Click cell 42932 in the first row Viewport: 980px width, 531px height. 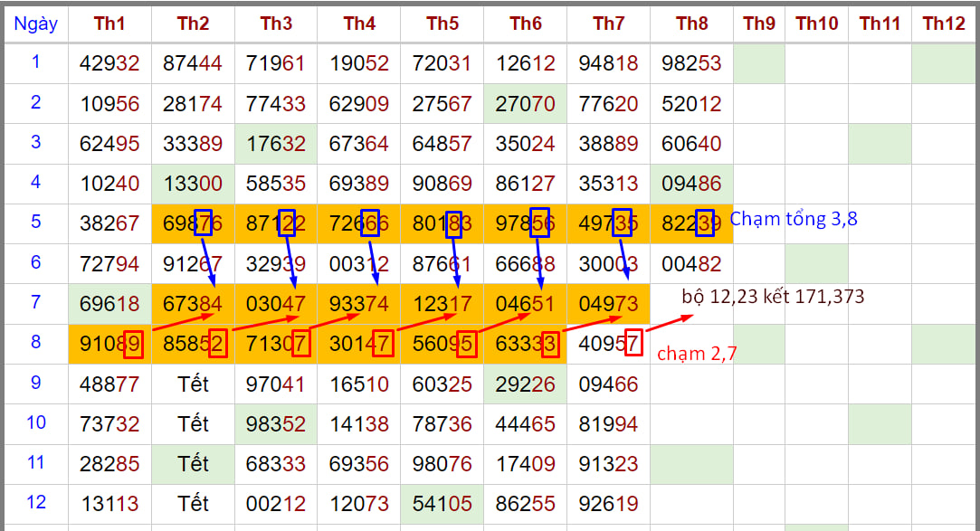pos(109,63)
